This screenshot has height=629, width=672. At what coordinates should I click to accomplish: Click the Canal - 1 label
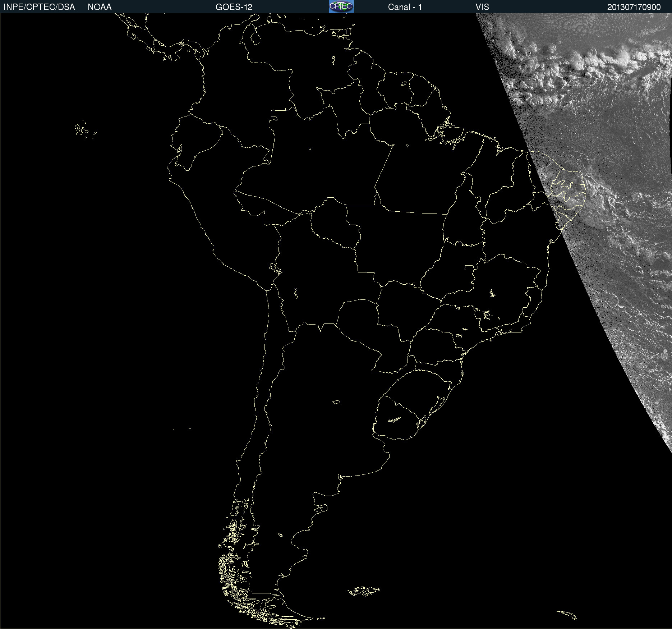[x=405, y=7]
